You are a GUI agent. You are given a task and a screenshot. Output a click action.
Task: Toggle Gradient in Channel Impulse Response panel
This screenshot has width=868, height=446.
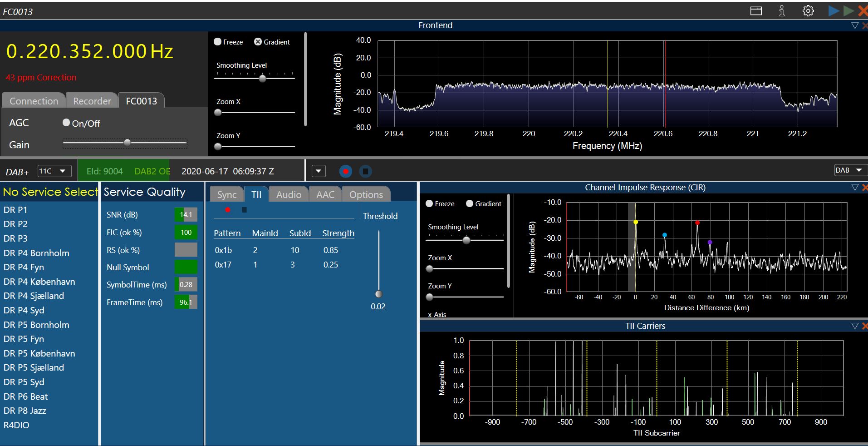coord(470,204)
